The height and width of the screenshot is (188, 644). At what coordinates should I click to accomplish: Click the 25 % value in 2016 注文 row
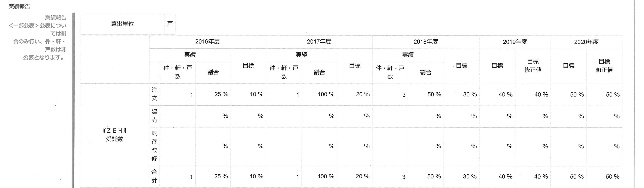tap(221, 94)
